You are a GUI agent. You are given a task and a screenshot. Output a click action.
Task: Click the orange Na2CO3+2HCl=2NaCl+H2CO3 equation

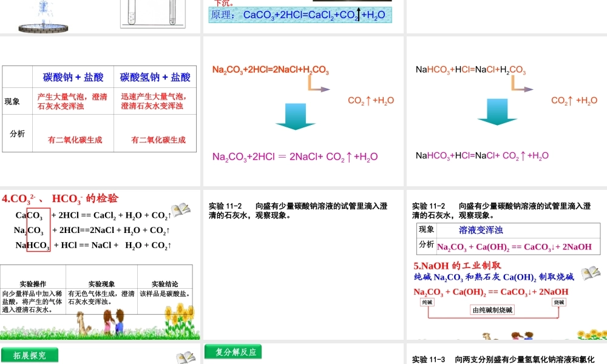click(270, 70)
